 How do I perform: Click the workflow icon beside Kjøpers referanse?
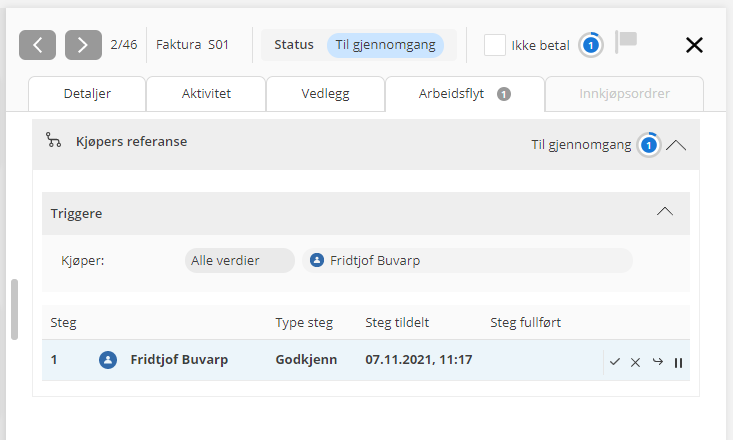pos(54,141)
